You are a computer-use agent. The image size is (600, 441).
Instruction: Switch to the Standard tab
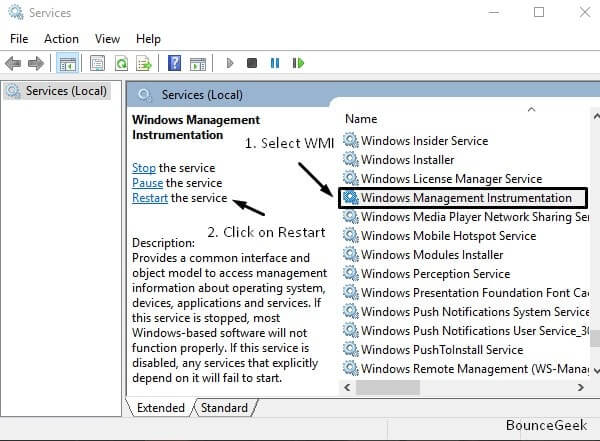point(224,408)
